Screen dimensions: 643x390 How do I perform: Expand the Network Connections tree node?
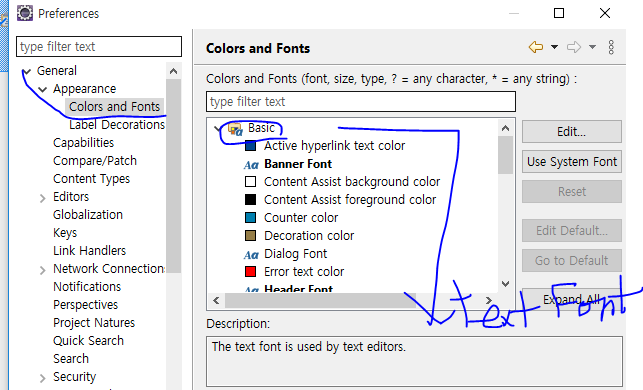point(42,270)
